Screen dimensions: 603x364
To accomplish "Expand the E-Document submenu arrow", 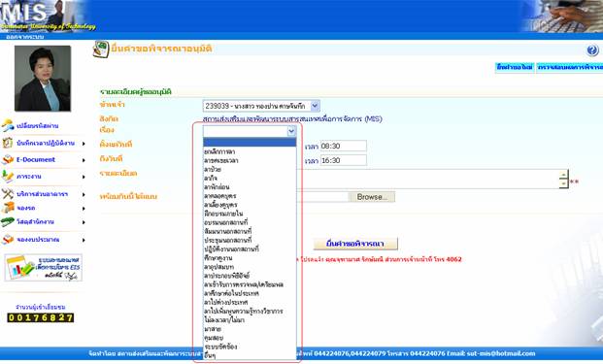I will point(84,160).
